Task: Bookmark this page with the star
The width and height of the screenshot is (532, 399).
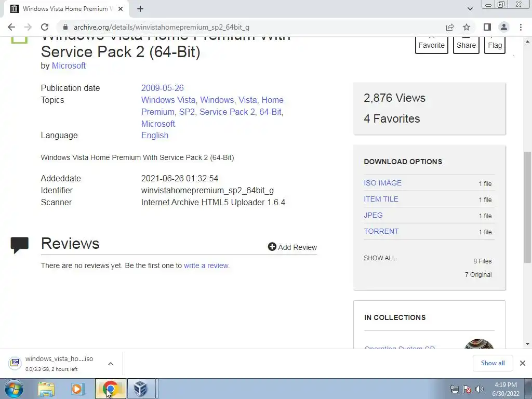Action: coord(467,27)
